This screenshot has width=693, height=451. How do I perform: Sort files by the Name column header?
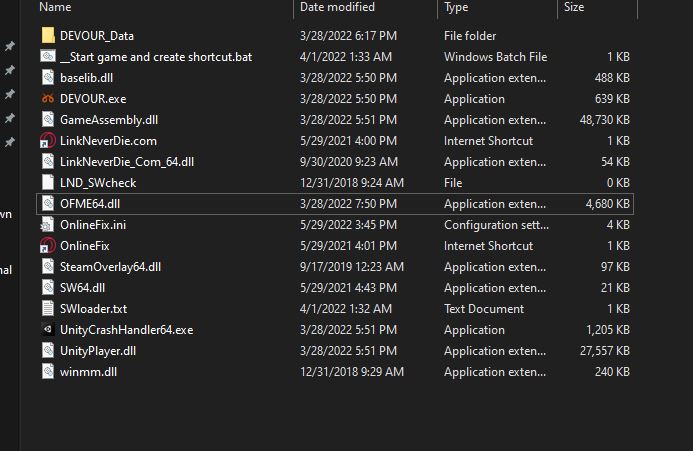56,8
